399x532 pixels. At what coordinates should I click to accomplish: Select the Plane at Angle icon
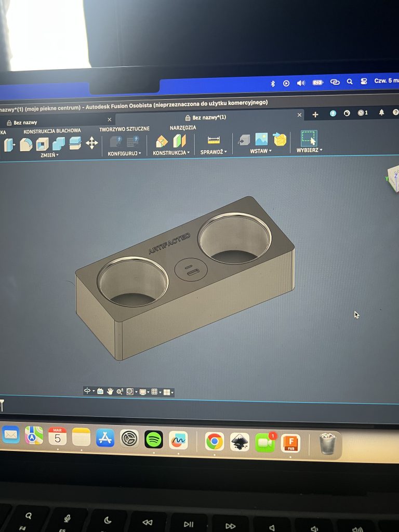tap(179, 140)
